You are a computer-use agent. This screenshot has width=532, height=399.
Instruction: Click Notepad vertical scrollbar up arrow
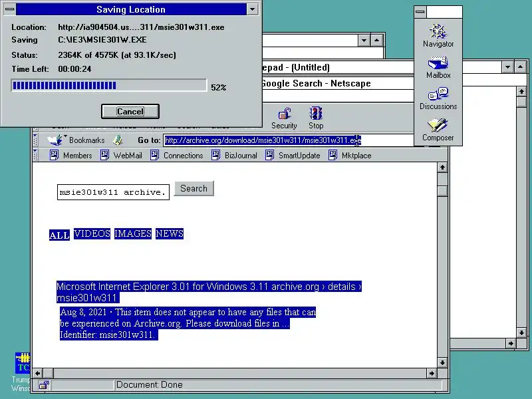click(x=521, y=91)
